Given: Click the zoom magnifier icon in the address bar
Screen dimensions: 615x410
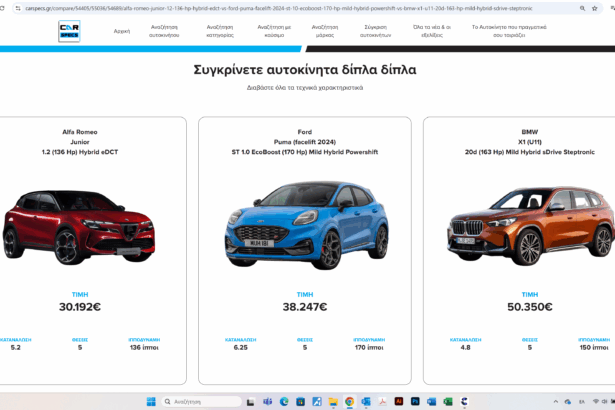Looking at the screenshot, I should pos(567,7).
